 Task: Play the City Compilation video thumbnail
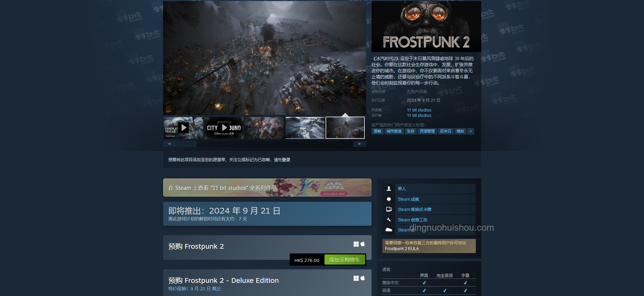[x=224, y=128]
